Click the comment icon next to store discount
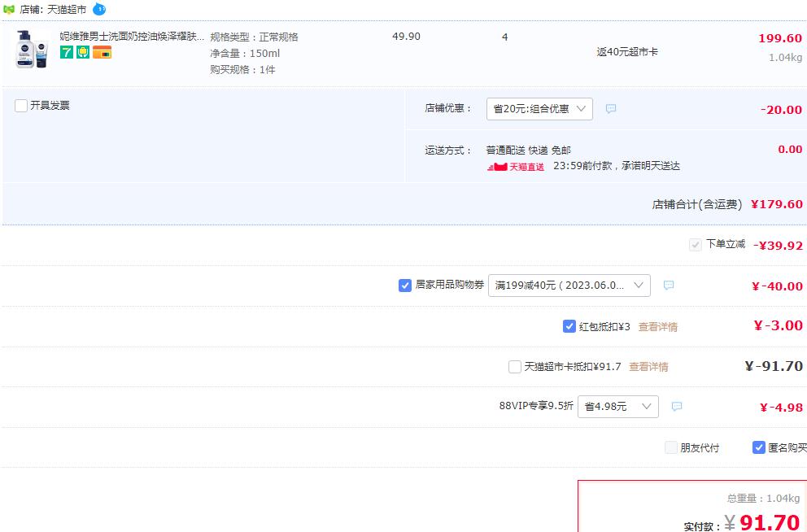Viewport: 807px width, 532px height. (x=611, y=108)
